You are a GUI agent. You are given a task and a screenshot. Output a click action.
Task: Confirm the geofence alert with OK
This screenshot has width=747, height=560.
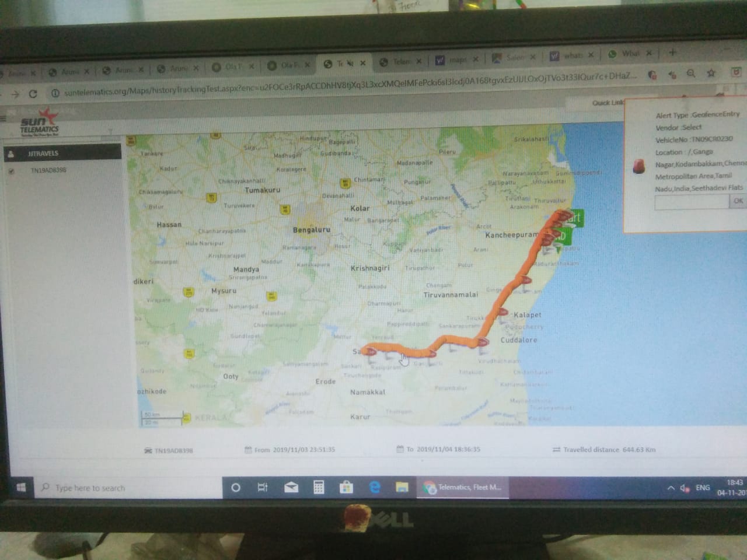point(738,201)
